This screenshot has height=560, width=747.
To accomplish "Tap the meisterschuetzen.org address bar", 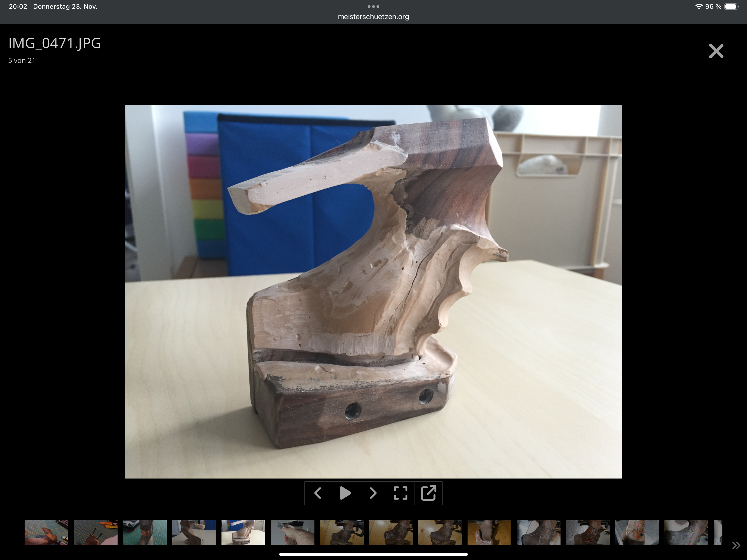I will tap(373, 17).
